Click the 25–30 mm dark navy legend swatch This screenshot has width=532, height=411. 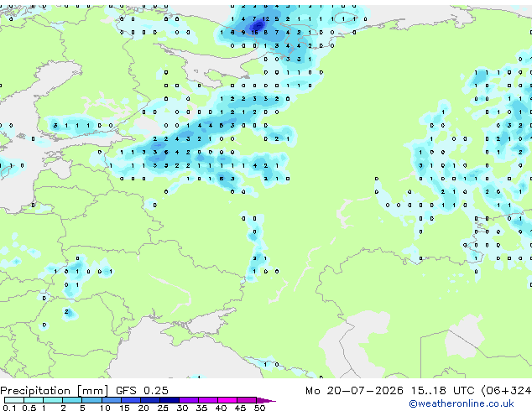pyautogui.click(x=170, y=400)
